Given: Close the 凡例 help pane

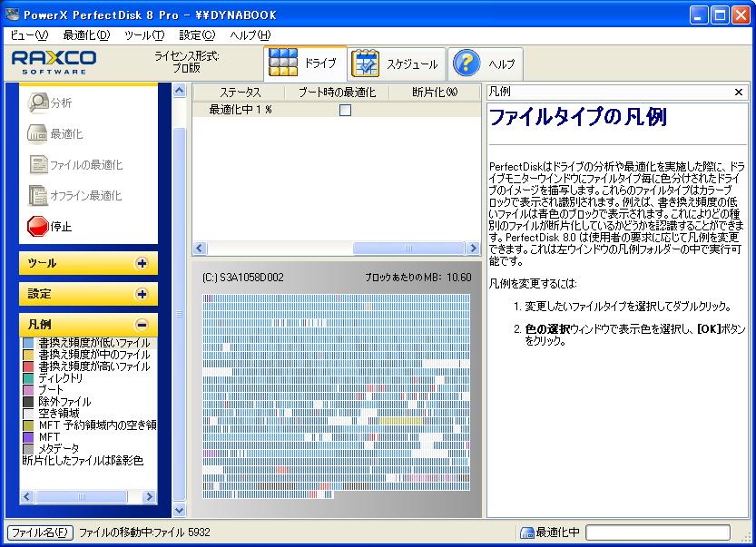Looking at the screenshot, I should [738, 92].
